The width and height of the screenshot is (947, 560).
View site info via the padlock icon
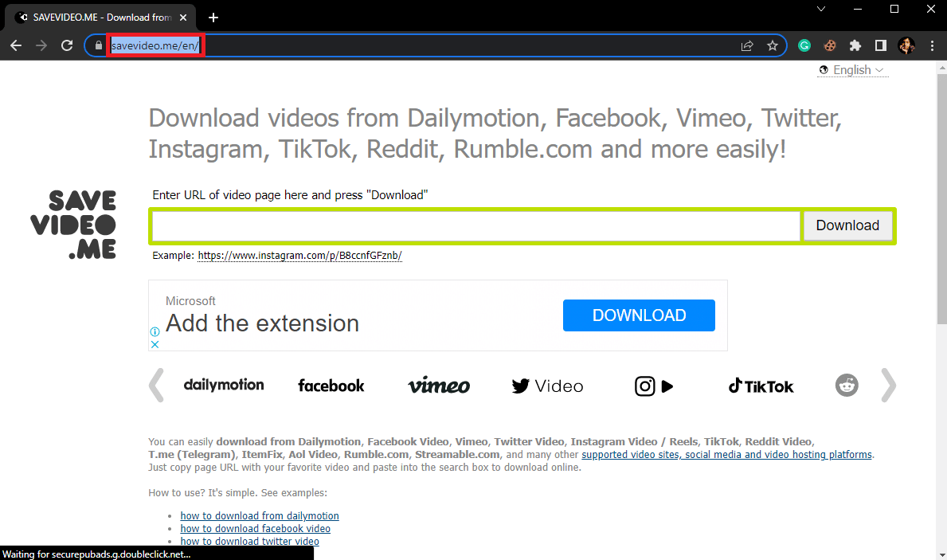(x=99, y=45)
